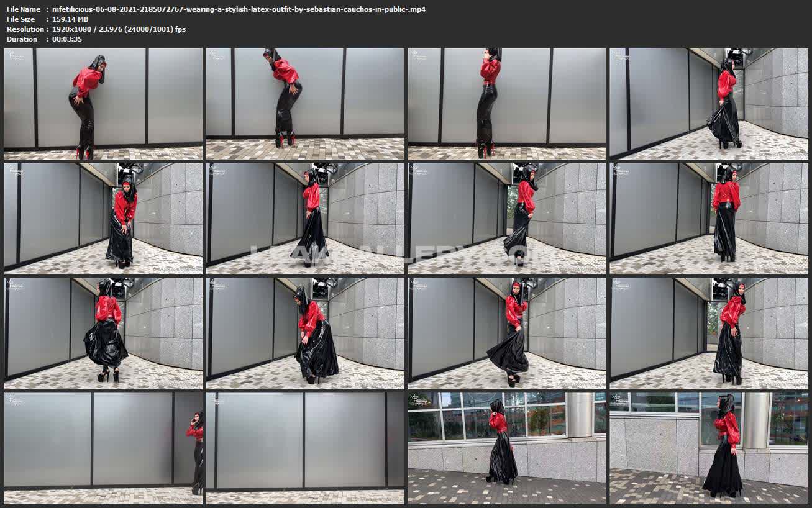The height and width of the screenshot is (508, 812).
Task: Open the second thumbnail in the bottom row
Action: pyautogui.click(x=305, y=448)
